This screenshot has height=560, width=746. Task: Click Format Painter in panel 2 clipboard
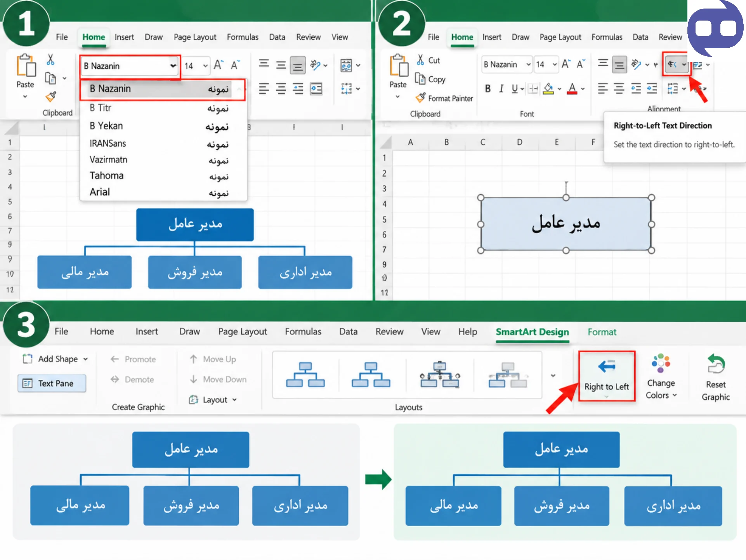[444, 98]
